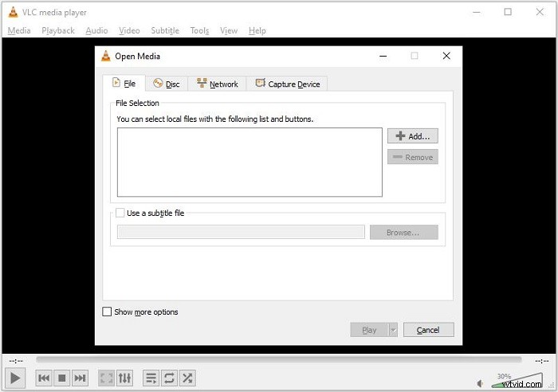Click the Remove button
558x392 pixels.
pos(412,157)
